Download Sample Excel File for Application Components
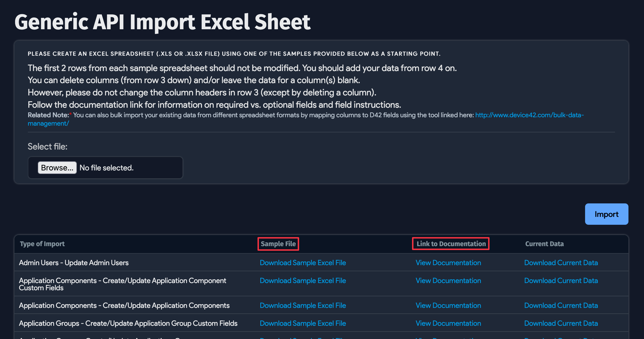The image size is (644, 339). (x=303, y=306)
